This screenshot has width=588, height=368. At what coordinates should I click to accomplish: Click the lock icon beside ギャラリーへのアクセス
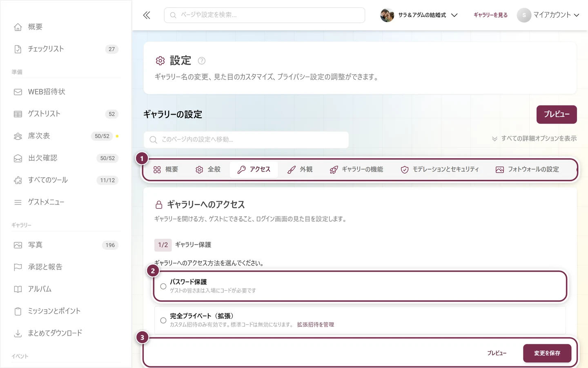pos(159,204)
